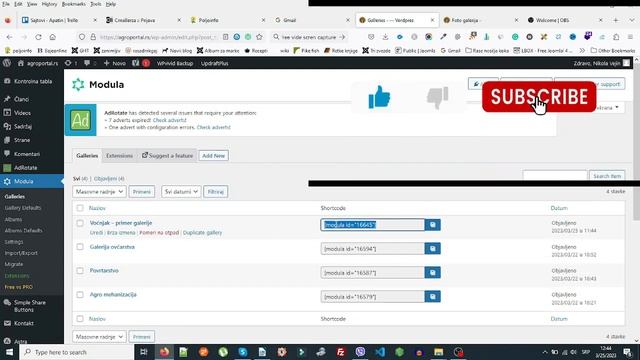Image resolution: width=640 pixels, height=360 pixels.
Task: Click Novo in the admin bar
Action: (x=115, y=63)
